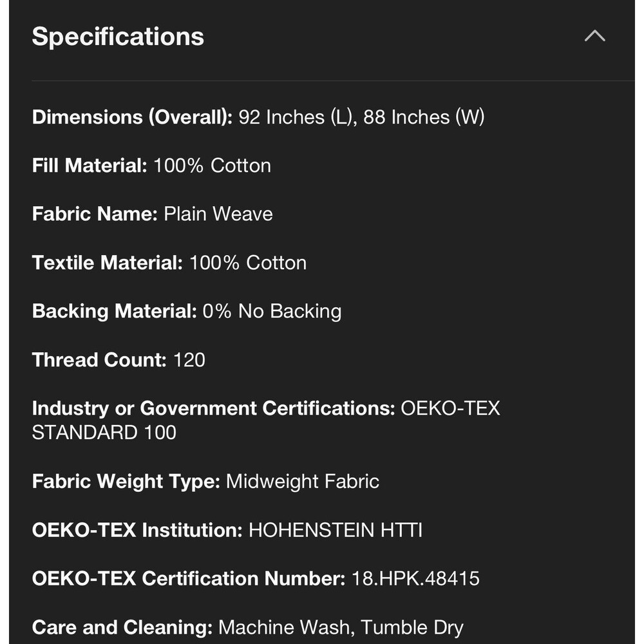Image resolution: width=644 pixels, height=644 pixels.
Task: Select the Dimensions (Overall) specification row
Action: pyautogui.click(x=258, y=117)
